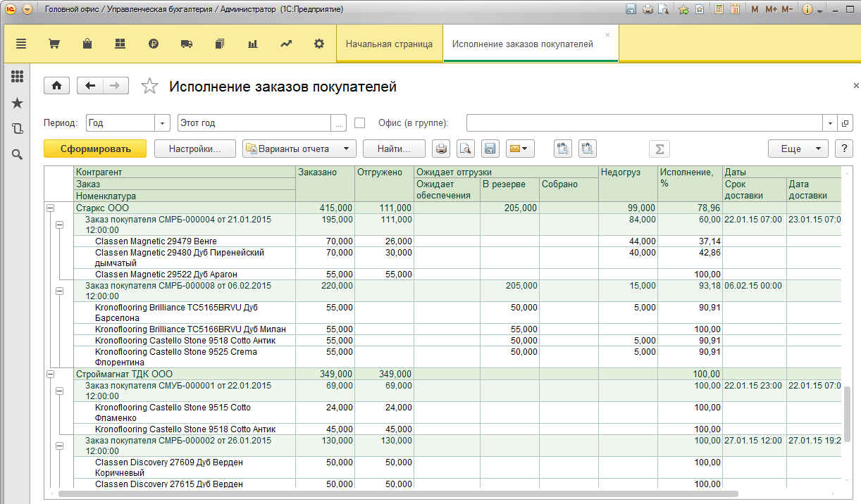
Task: Open the calendar icon in the title bar
Action: 735,10
